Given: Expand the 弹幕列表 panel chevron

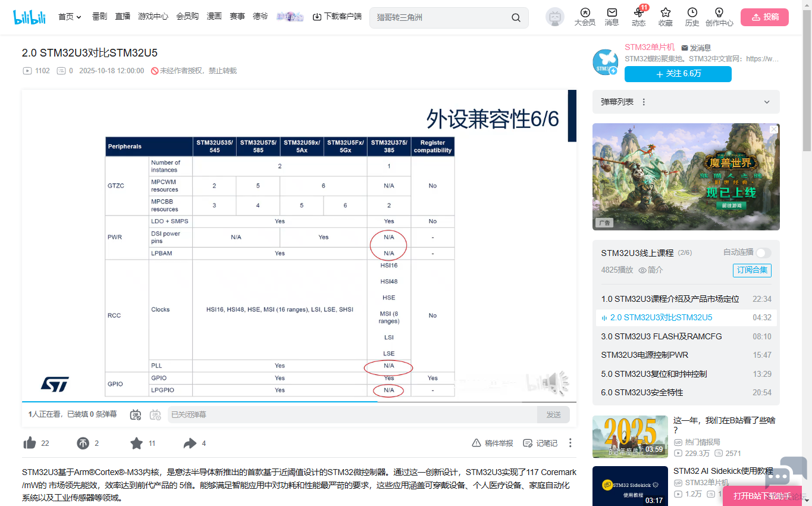Looking at the screenshot, I should 767,102.
